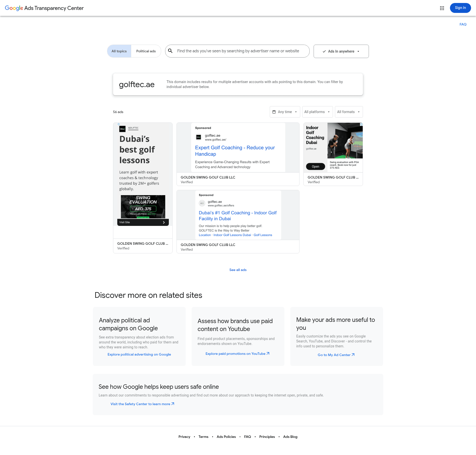Click the Visit Site button in banner ad

click(x=143, y=222)
